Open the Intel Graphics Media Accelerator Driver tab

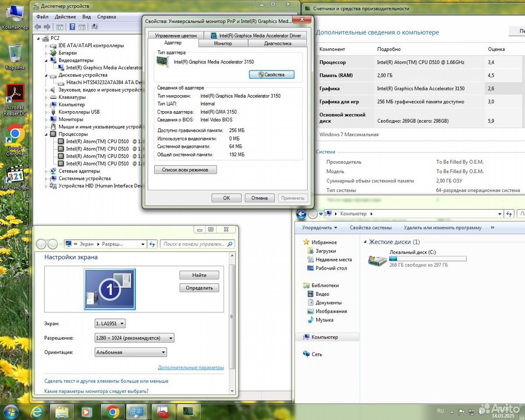pyautogui.click(x=255, y=35)
